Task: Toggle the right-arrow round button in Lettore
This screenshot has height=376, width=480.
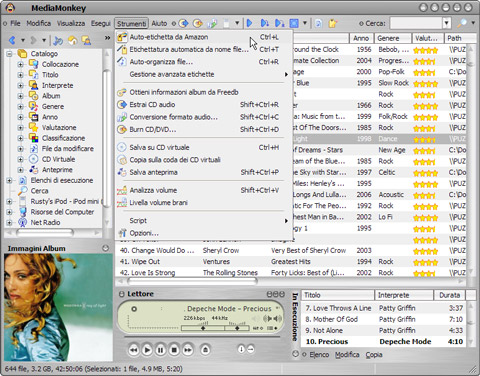Action: [250, 349]
